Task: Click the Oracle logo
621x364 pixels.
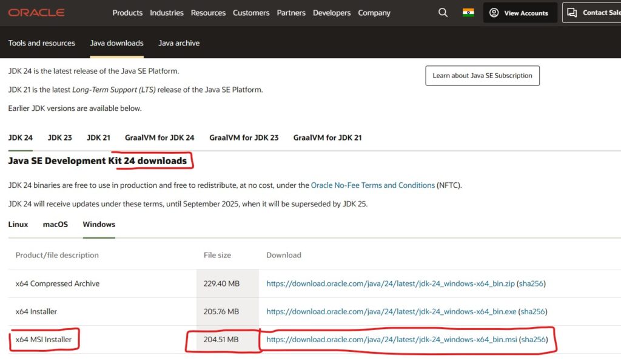Action: 36,12
